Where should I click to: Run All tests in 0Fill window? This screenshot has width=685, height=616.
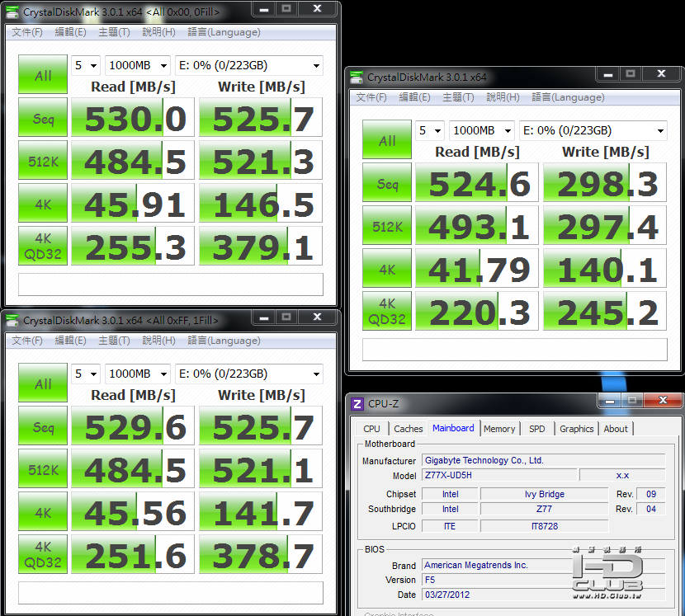pos(43,74)
